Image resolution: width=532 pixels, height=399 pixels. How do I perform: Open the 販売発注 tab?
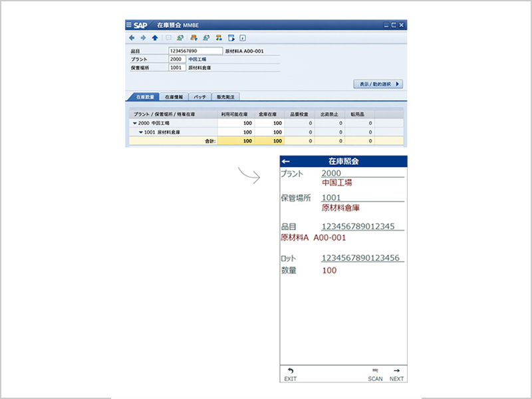pos(226,96)
